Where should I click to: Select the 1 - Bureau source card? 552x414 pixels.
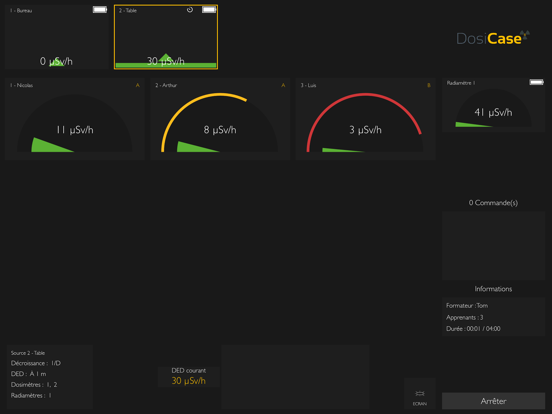(x=57, y=37)
